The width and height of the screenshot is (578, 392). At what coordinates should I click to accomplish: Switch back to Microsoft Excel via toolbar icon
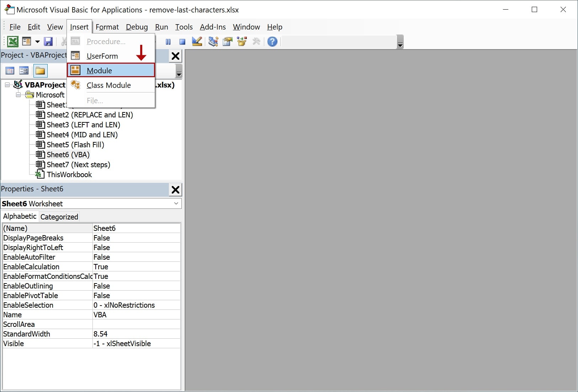13,42
